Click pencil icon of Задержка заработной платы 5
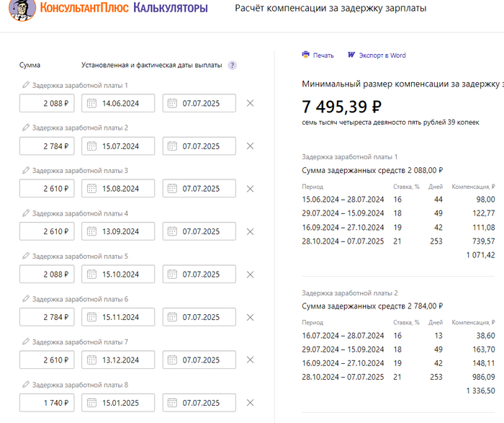Image resolution: width=504 pixels, height=423 pixels. point(26,257)
